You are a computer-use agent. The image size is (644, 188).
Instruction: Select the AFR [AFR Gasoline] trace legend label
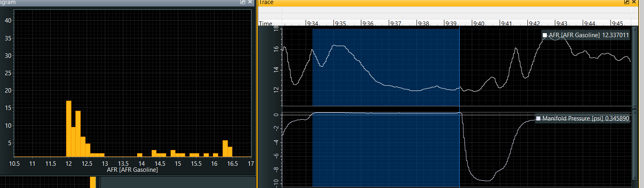tap(574, 35)
